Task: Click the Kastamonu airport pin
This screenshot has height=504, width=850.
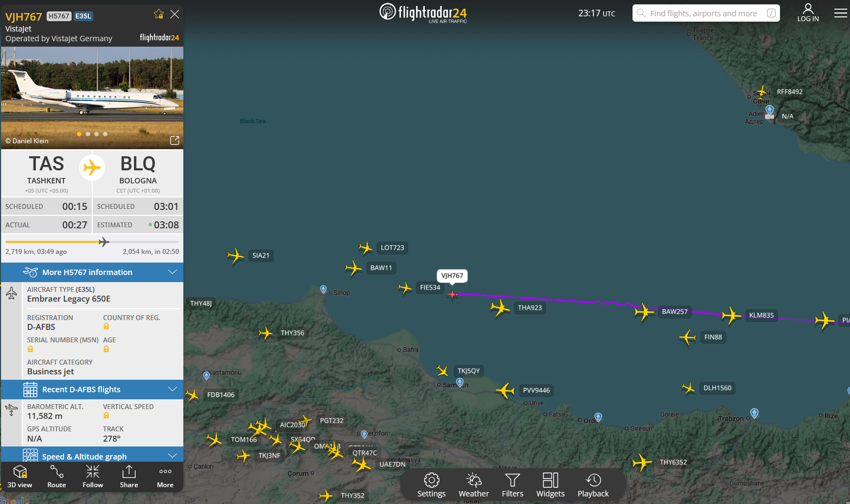Action: (206, 375)
